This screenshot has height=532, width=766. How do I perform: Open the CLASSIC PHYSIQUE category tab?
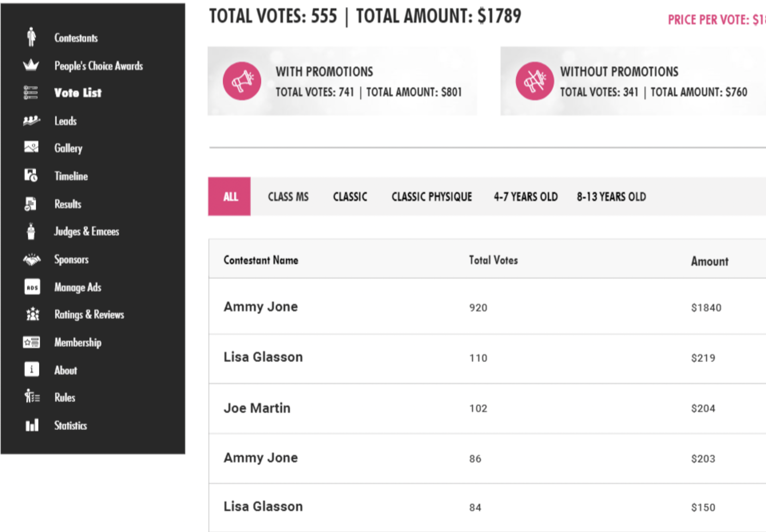tap(432, 196)
